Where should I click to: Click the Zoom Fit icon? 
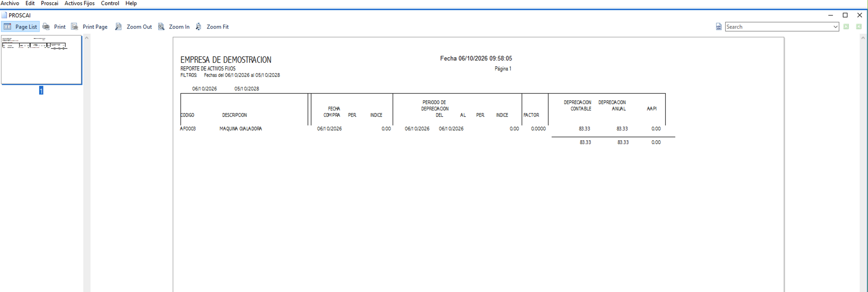pyautogui.click(x=199, y=27)
